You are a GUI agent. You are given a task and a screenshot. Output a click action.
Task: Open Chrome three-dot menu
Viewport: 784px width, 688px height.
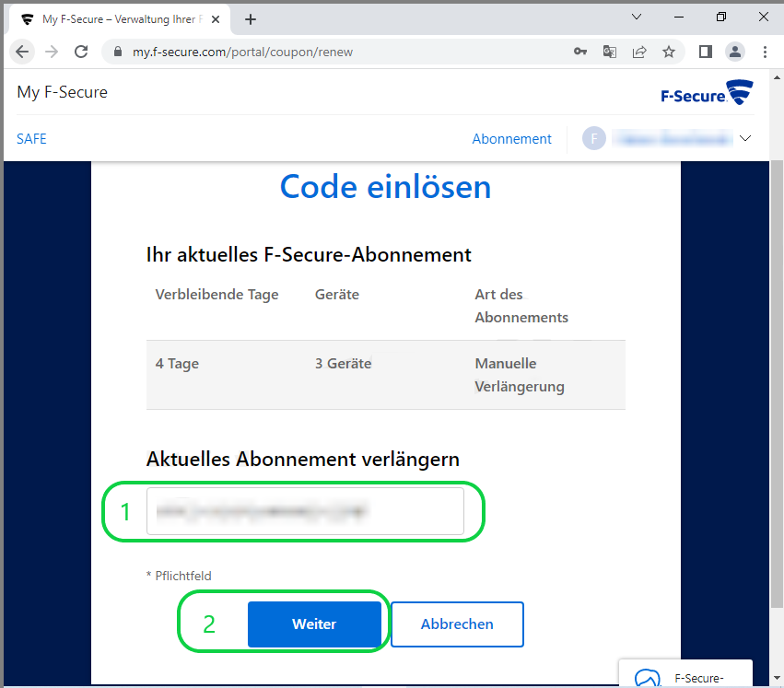click(765, 52)
